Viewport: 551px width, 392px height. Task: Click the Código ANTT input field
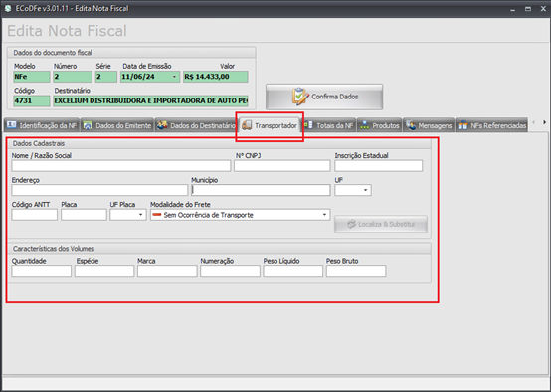click(35, 215)
